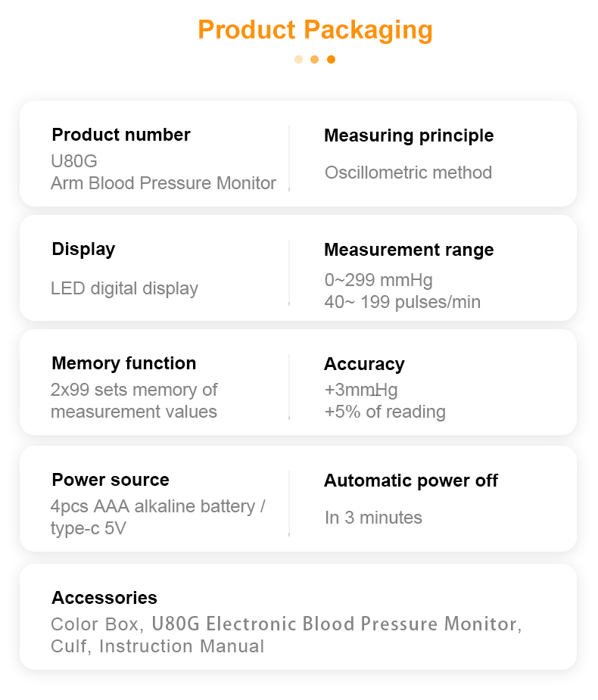Select the Accuracy heading
598x700 pixels.
[x=364, y=364]
